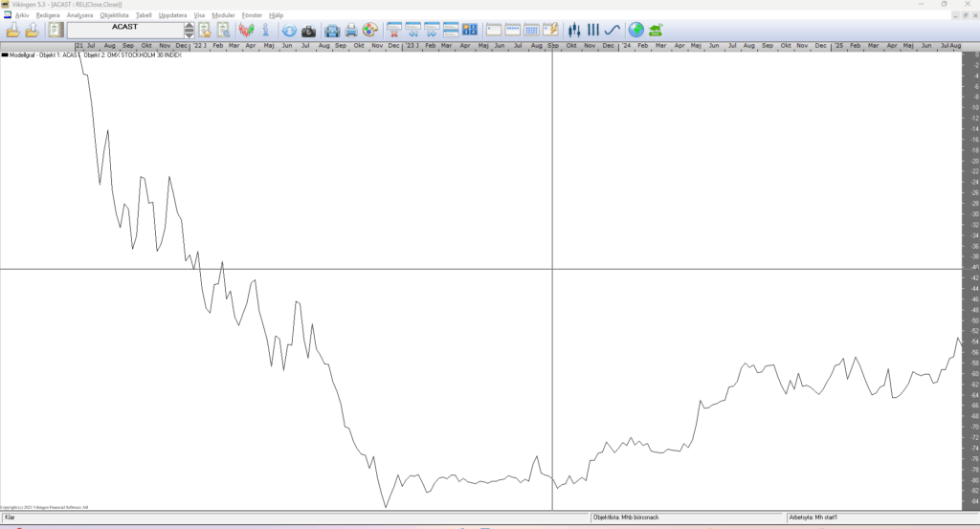
Task: Open the Uppdatera menu
Action: point(172,15)
